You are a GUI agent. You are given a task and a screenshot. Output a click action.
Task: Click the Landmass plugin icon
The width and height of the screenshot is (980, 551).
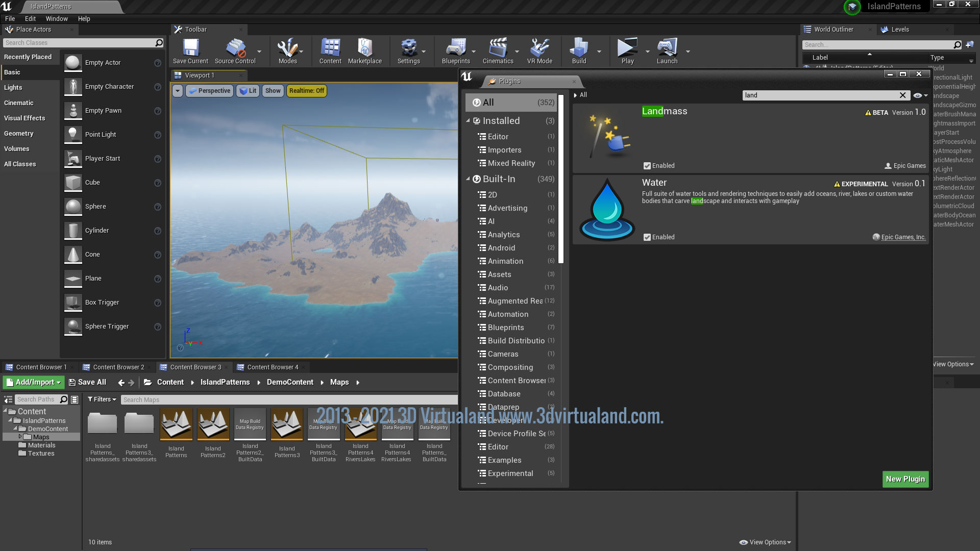point(607,136)
